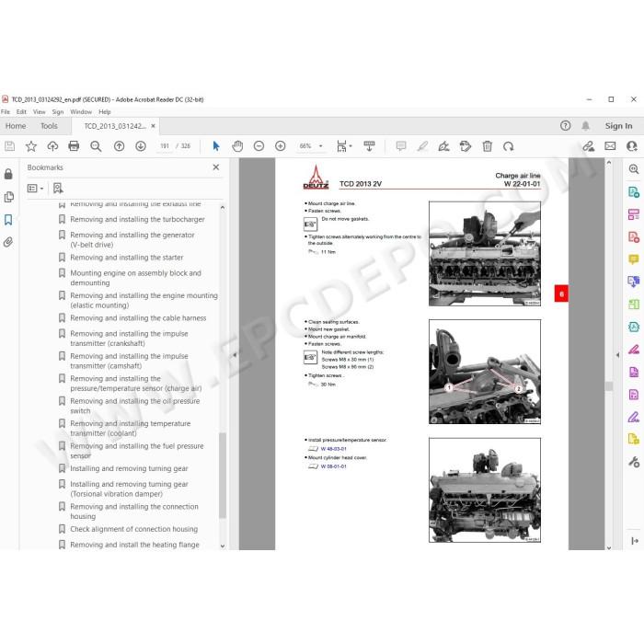
Task: Open bookmark Check alignment of connection housing
Action: click(x=134, y=529)
